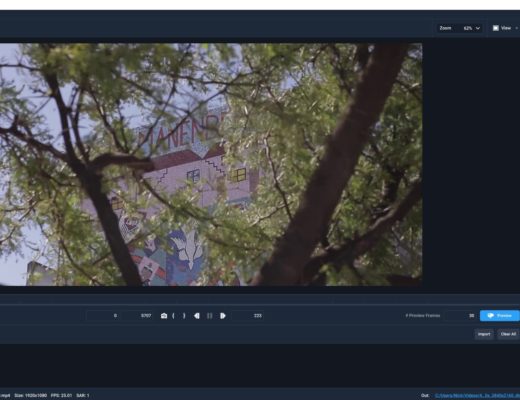The height and width of the screenshot is (400, 520).
Task: Click the Clear All button
Action: (x=508, y=334)
